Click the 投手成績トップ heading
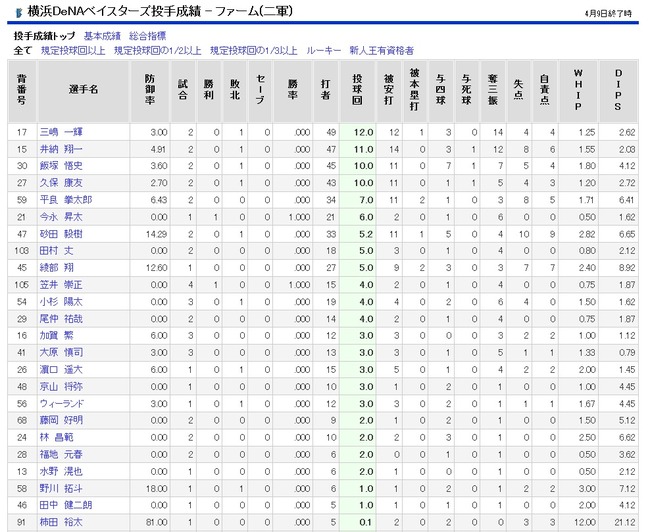 coord(45,36)
